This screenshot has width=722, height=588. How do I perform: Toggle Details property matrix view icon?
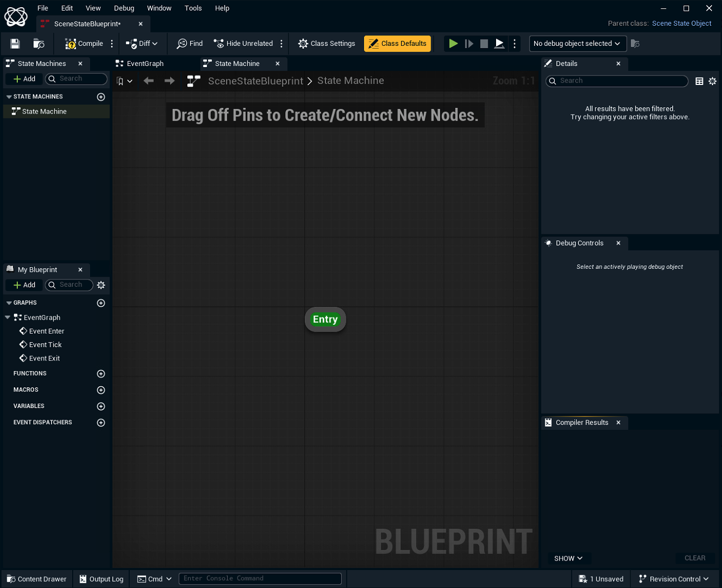(699, 81)
